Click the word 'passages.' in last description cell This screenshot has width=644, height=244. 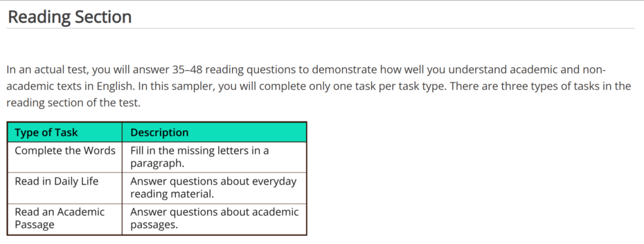pos(154,226)
